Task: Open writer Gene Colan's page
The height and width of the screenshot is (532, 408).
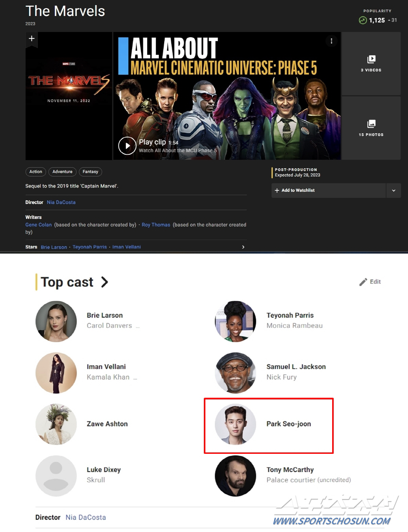Action: (x=38, y=225)
